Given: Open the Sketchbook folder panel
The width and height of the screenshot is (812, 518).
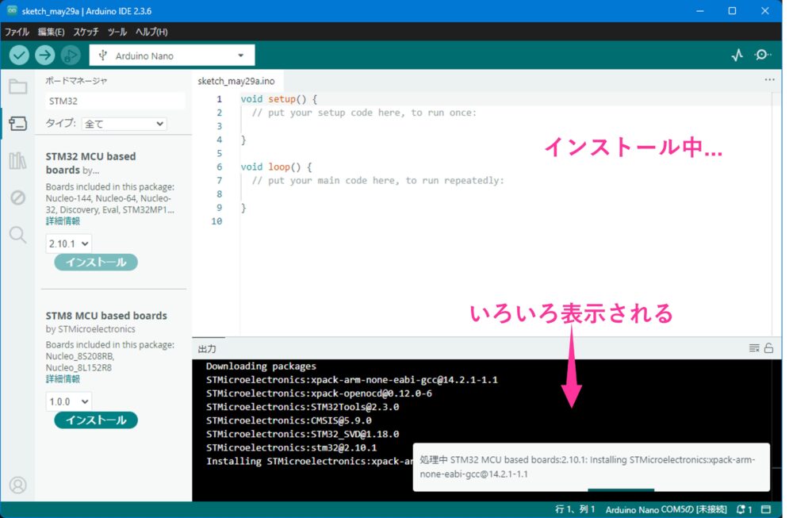Looking at the screenshot, I should 17,86.
